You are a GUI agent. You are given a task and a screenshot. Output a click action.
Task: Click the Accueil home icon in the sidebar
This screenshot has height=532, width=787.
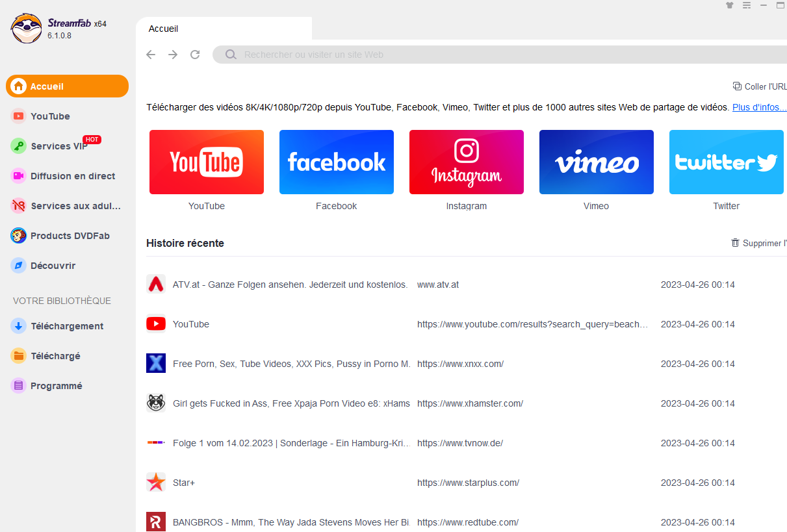19,86
